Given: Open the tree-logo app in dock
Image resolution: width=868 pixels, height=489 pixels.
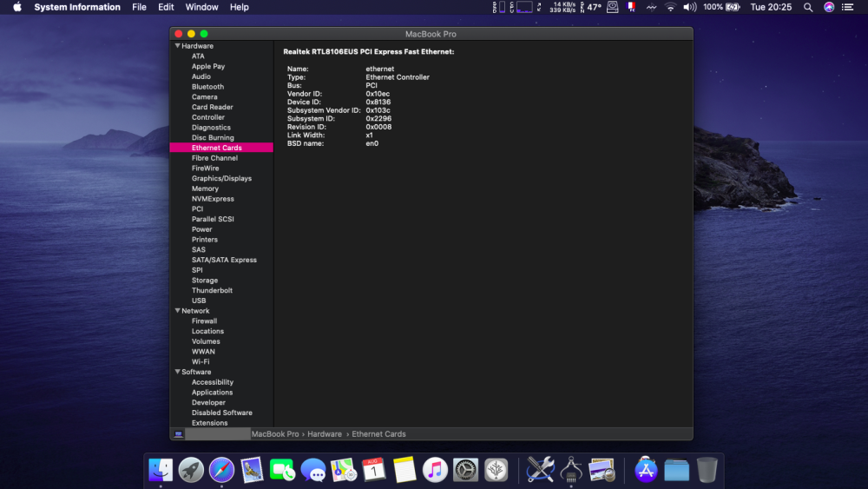Looking at the screenshot, I should pyautogui.click(x=496, y=470).
